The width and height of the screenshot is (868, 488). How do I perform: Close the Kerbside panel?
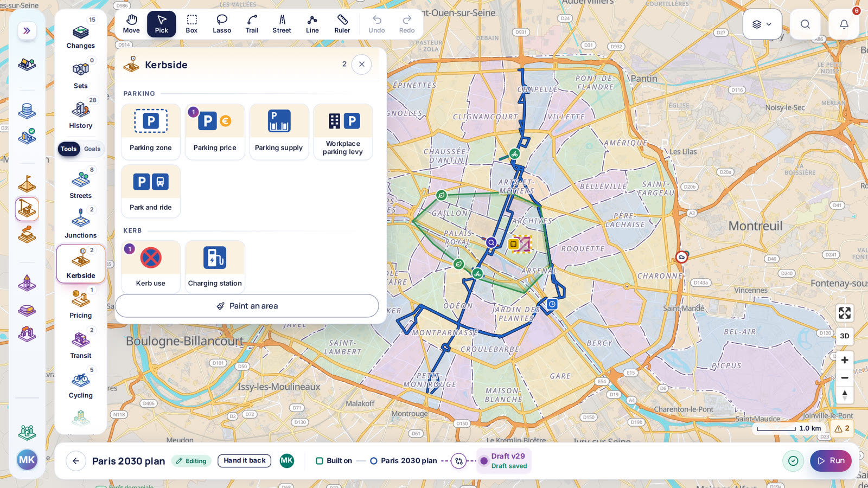(362, 65)
